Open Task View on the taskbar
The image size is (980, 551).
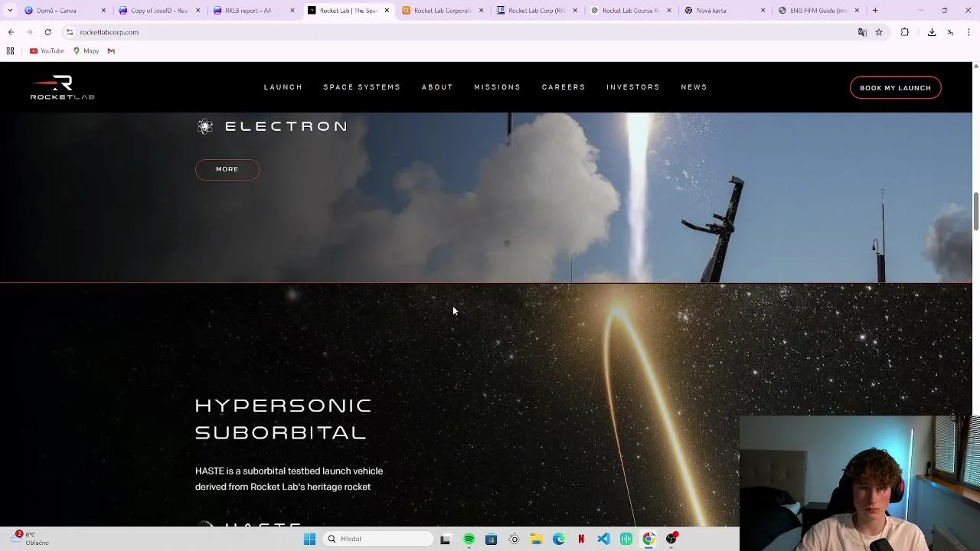[445, 539]
